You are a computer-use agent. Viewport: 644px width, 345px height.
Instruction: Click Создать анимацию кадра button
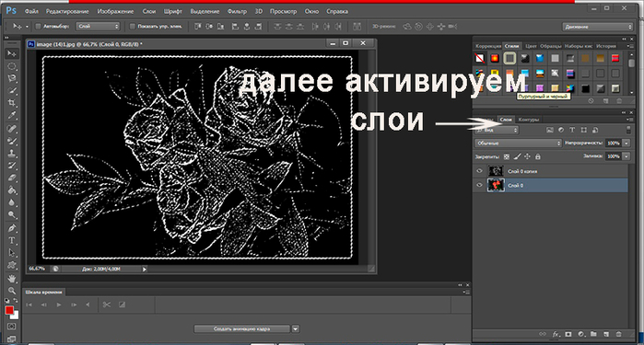coord(242,329)
